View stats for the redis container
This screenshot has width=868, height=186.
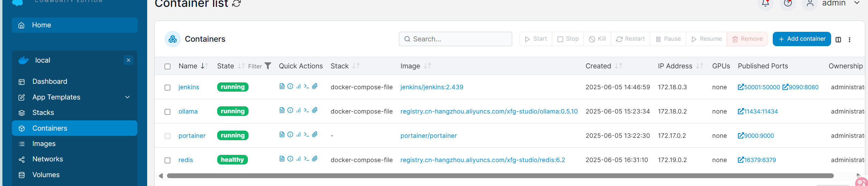[298, 159]
